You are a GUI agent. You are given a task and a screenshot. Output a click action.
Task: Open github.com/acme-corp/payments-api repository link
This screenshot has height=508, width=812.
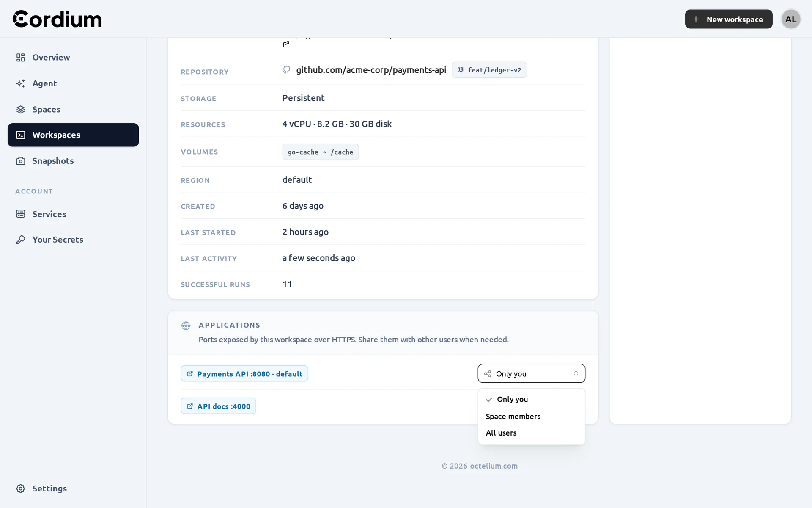[x=371, y=70]
